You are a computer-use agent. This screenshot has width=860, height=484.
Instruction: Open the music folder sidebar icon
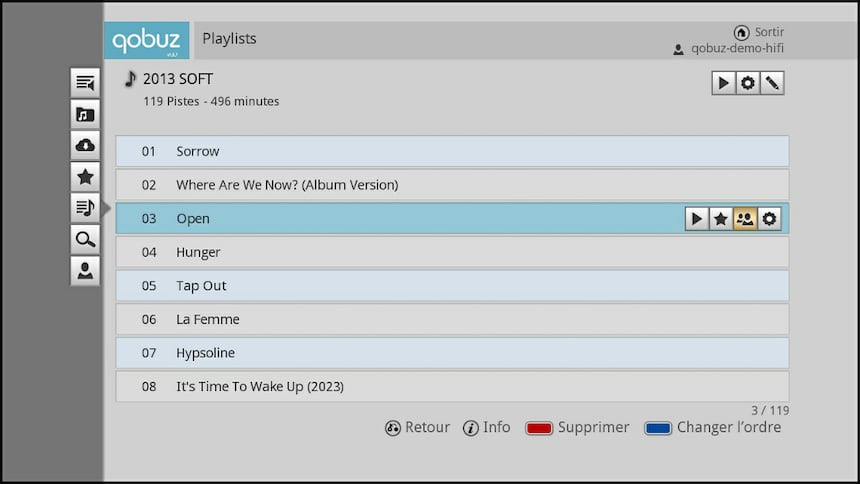(x=85, y=114)
